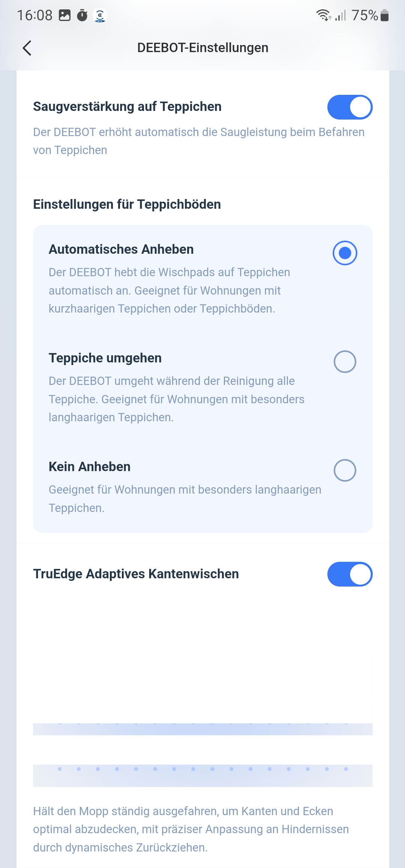The height and width of the screenshot is (868, 405).
Task: Select the Automatisches Anheben radio button
Action: tap(345, 253)
